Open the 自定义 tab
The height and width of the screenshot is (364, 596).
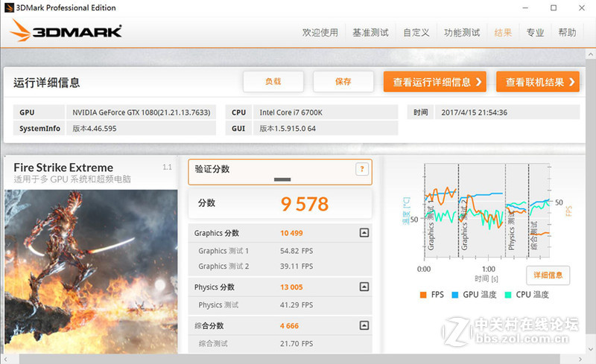coord(416,33)
